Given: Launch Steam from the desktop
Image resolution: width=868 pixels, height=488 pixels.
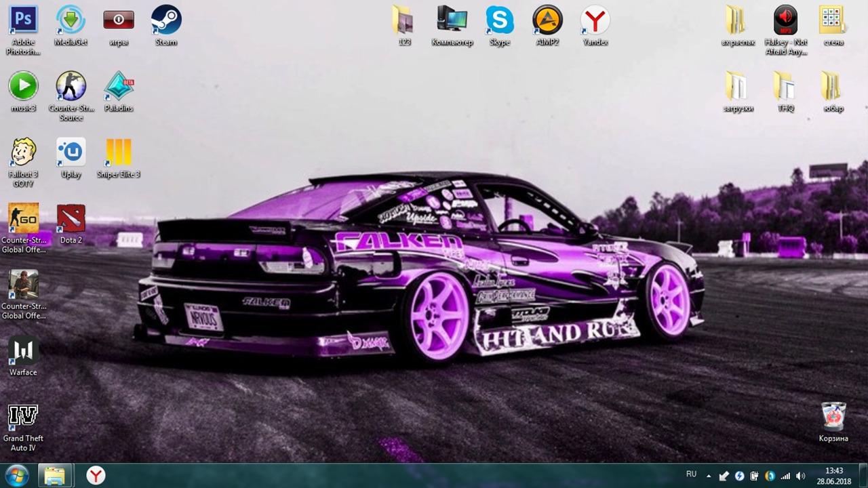Looking at the screenshot, I should [166, 20].
